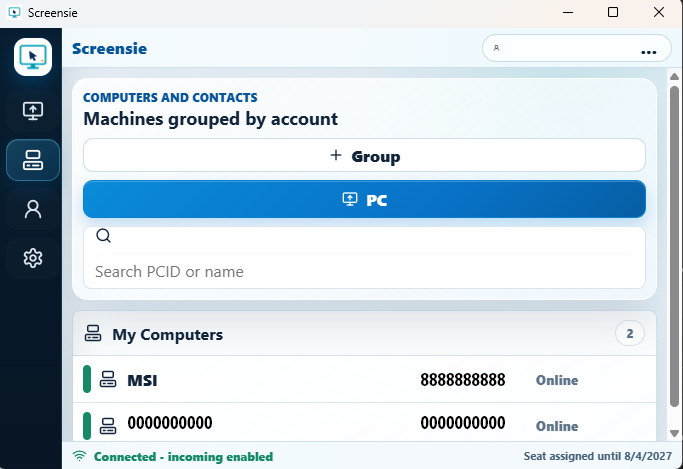Image resolution: width=683 pixels, height=469 pixels.
Task: Minimize the Screensie window
Action: click(x=568, y=12)
